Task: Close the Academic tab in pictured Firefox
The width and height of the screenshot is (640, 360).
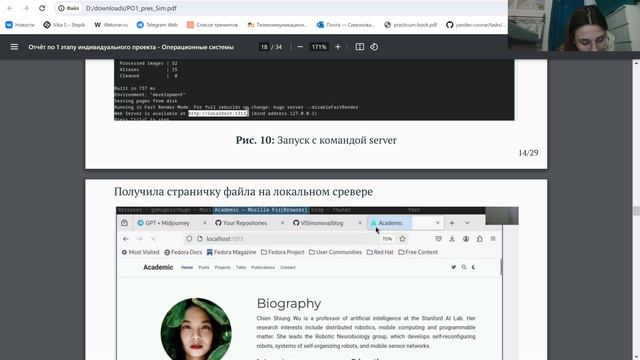Action: [438, 223]
